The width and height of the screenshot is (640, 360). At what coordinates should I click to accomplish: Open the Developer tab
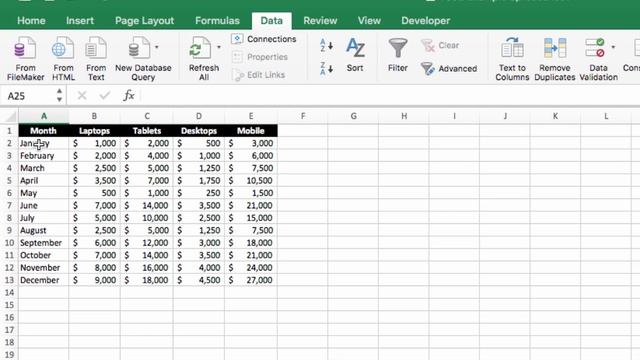point(425,20)
